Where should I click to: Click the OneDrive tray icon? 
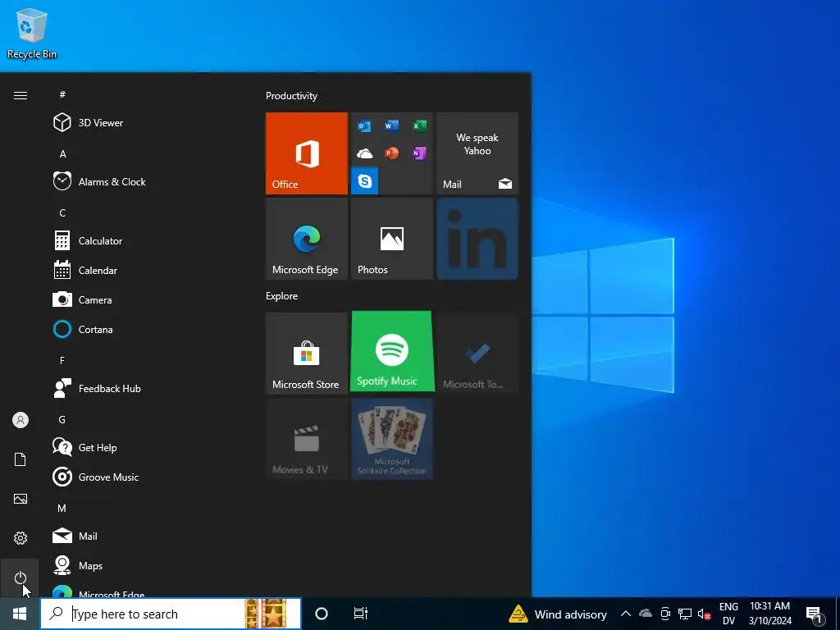pyautogui.click(x=646, y=614)
